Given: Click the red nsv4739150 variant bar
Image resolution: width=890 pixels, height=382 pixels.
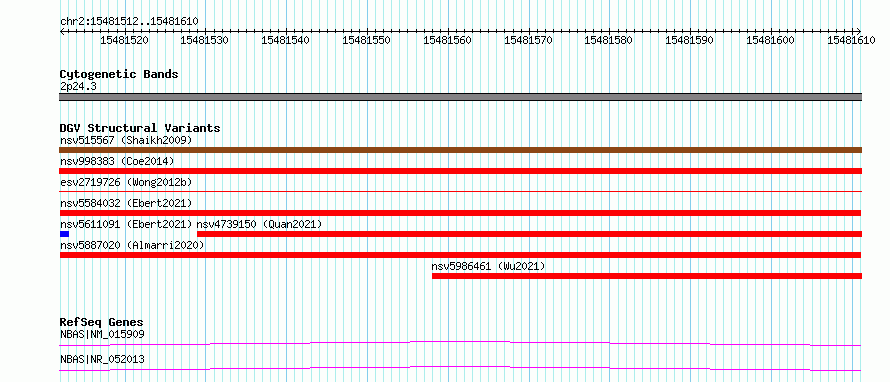Looking at the screenshot, I should coord(529,234).
